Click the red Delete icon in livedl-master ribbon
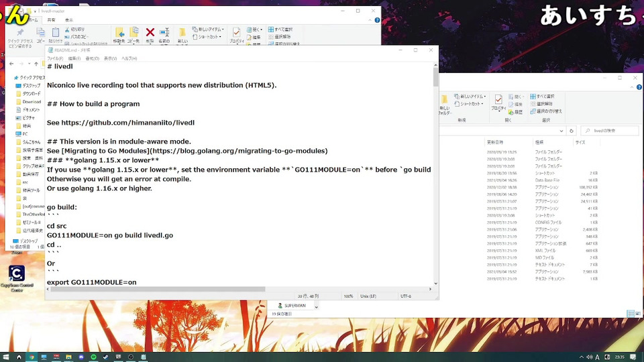Screen dimensions: 644x362 click(150, 32)
